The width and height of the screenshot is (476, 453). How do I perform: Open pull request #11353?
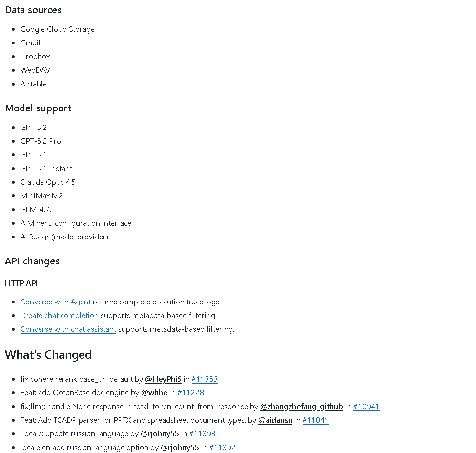tap(205, 379)
